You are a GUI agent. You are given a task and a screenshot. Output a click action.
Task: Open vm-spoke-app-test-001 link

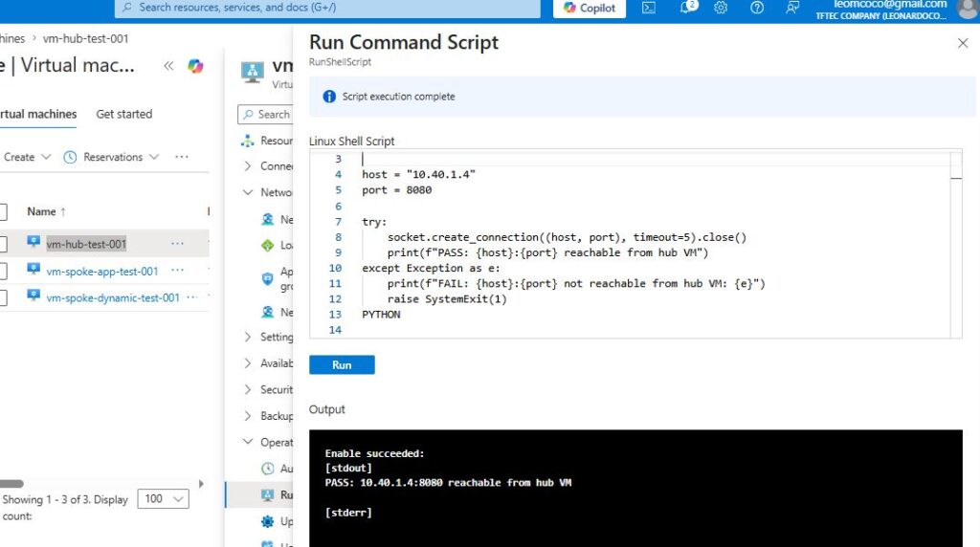pos(102,272)
